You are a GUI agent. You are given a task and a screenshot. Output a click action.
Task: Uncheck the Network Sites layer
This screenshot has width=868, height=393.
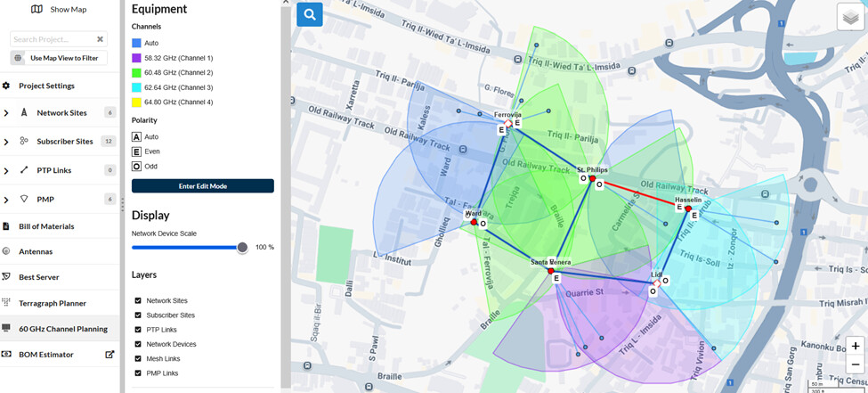[138, 301]
